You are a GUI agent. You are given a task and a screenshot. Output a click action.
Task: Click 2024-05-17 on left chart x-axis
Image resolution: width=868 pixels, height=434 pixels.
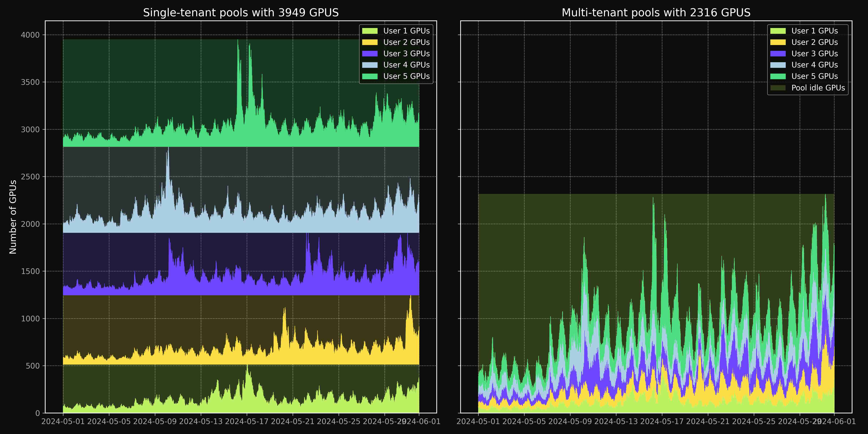tap(247, 422)
